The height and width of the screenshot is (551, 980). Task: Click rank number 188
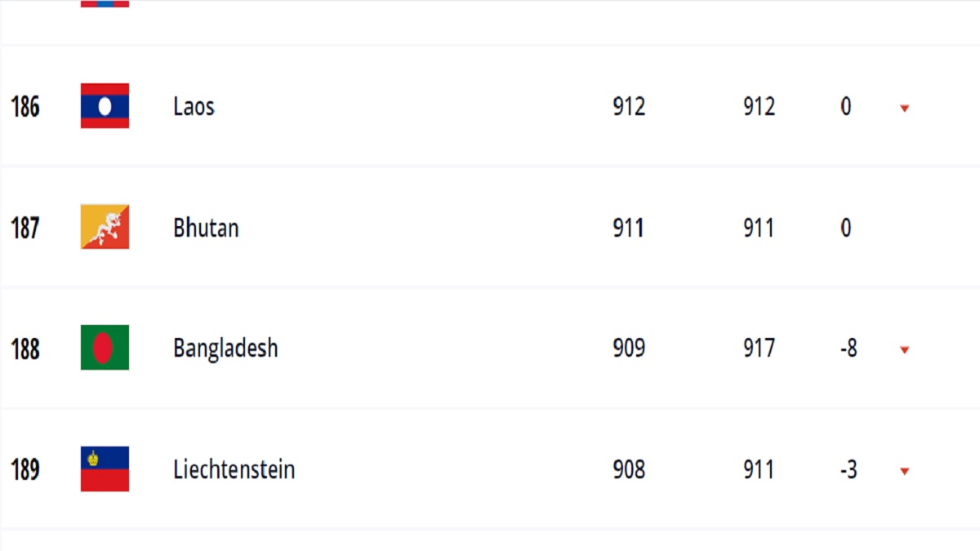tap(25, 348)
